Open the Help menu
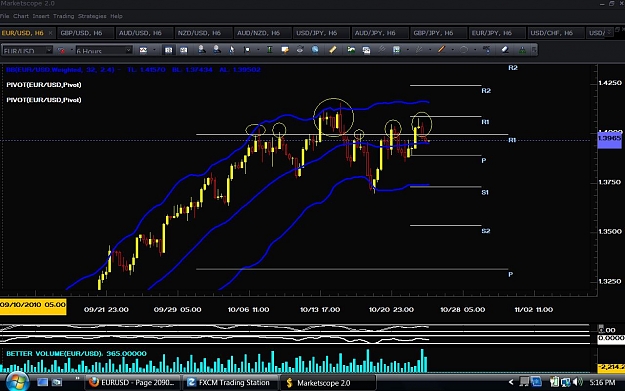The height and width of the screenshot is (391, 625). pos(116,16)
